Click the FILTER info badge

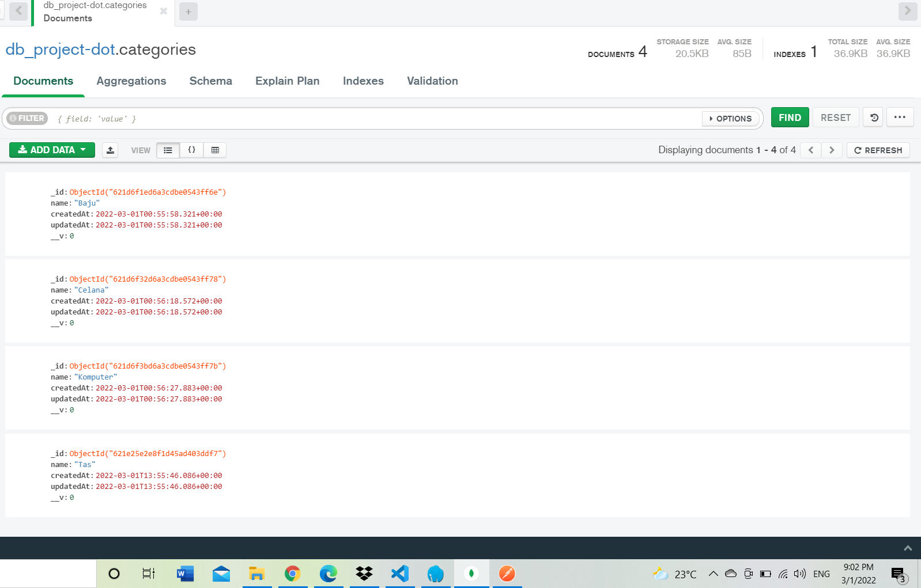pos(27,118)
